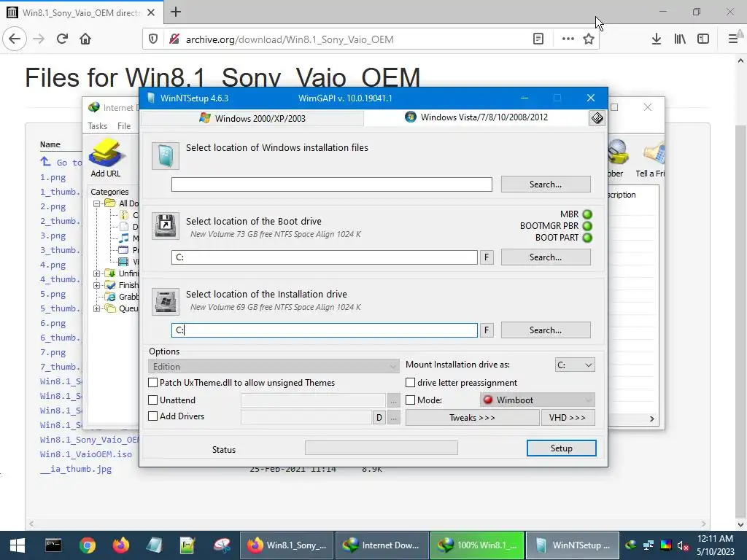Open __ia_thumb.jpg file link
Image resolution: width=747 pixels, height=560 pixels.
76,469
